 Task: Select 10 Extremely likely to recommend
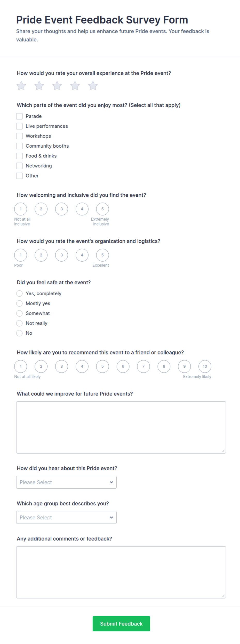(x=205, y=366)
